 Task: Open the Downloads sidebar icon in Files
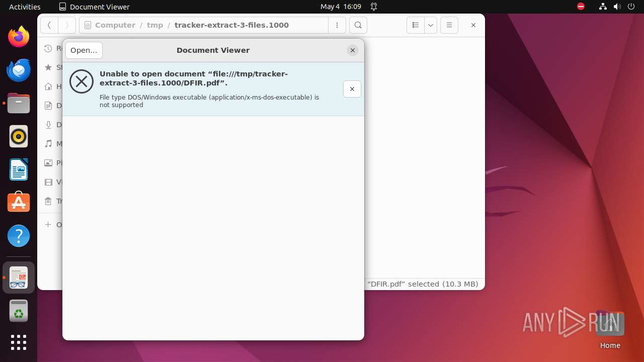point(48,125)
